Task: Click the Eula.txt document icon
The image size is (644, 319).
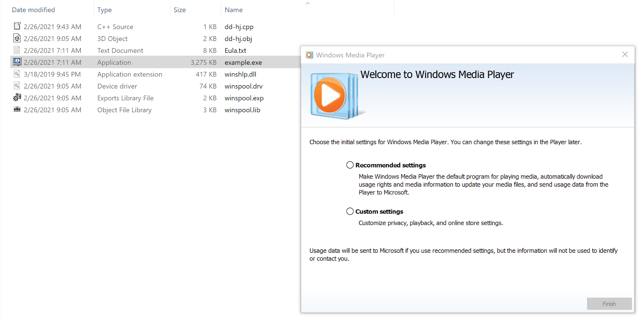Action: (x=17, y=50)
